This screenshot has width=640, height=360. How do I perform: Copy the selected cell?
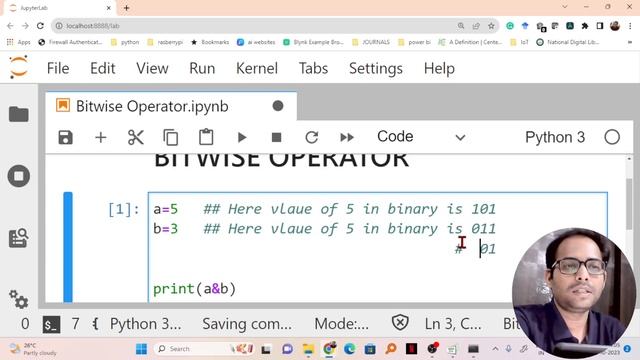coord(171,137)
